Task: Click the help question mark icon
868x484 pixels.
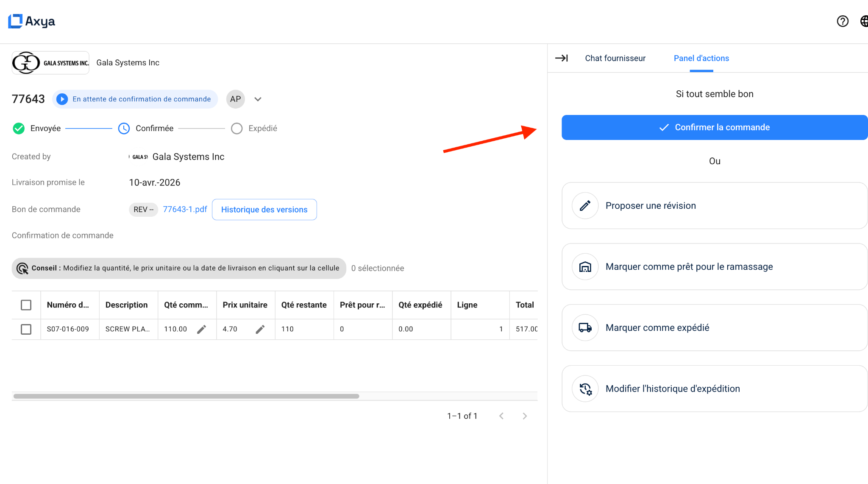Action: [843, 21]
